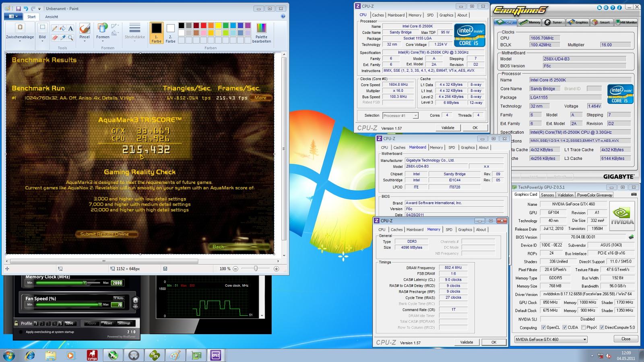Toggle CUDA checkbox in GPU-Z
The height and width of the screenshot is (362, 644).
pyautogui.click(x=564, y=327)
